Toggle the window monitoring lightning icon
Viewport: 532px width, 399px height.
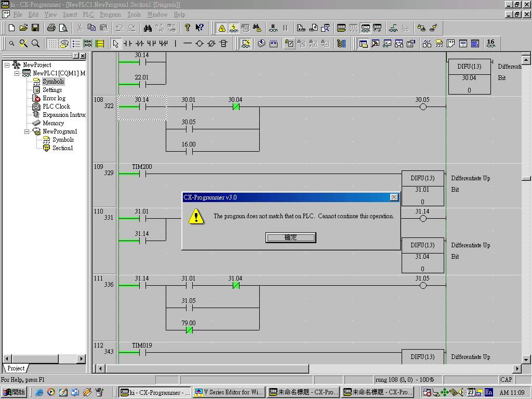246,44
